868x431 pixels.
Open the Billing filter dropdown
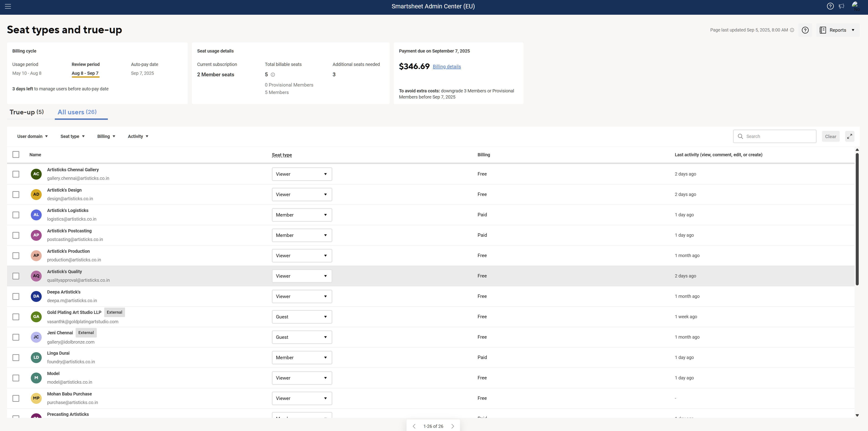[106, 136]
